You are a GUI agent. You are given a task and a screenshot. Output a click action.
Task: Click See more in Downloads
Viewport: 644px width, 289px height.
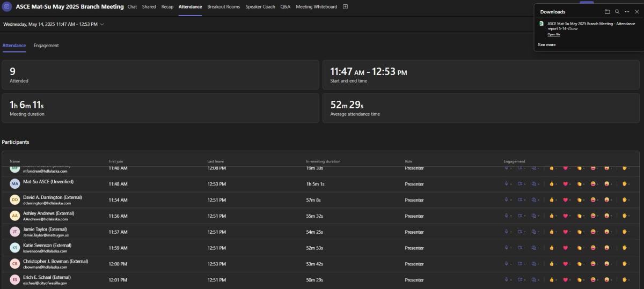pyautogui.click(x=546, y=45)
